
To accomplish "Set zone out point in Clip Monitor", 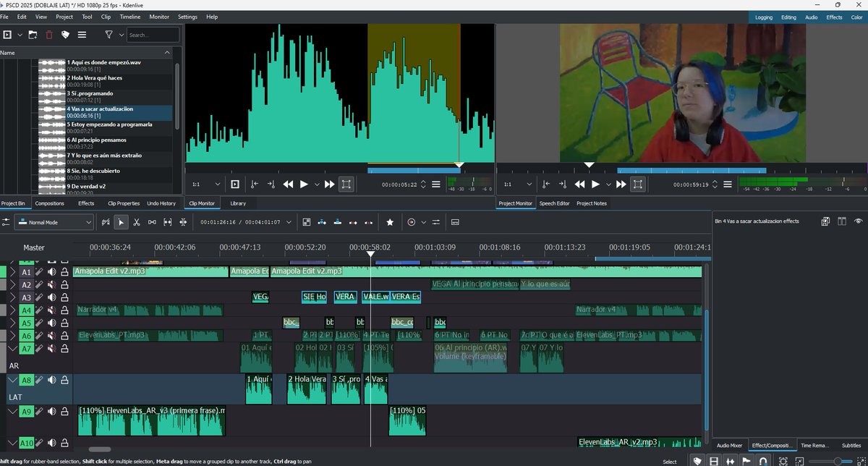I will tap(271, 185).
